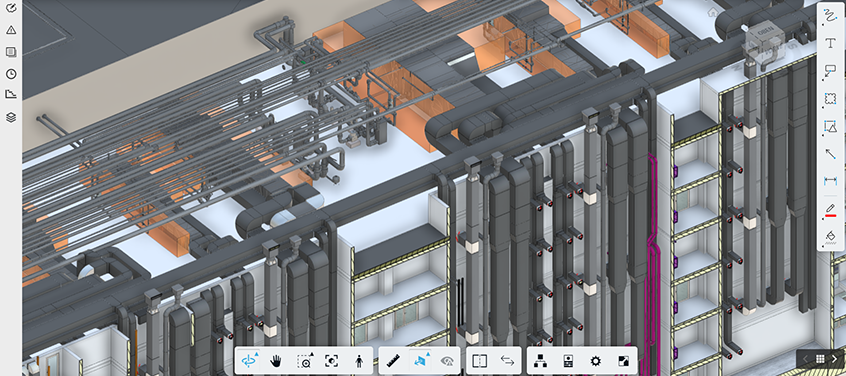Open the split view compare tool
This screenshot has height=376, width=846.
pyautogui.click(x=480, y=361)
